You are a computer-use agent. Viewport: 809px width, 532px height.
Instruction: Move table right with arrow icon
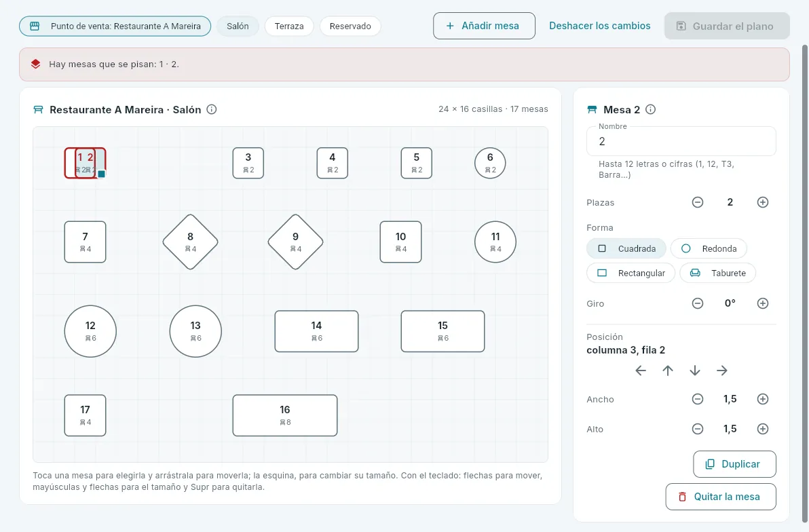[x=722, y=370]
